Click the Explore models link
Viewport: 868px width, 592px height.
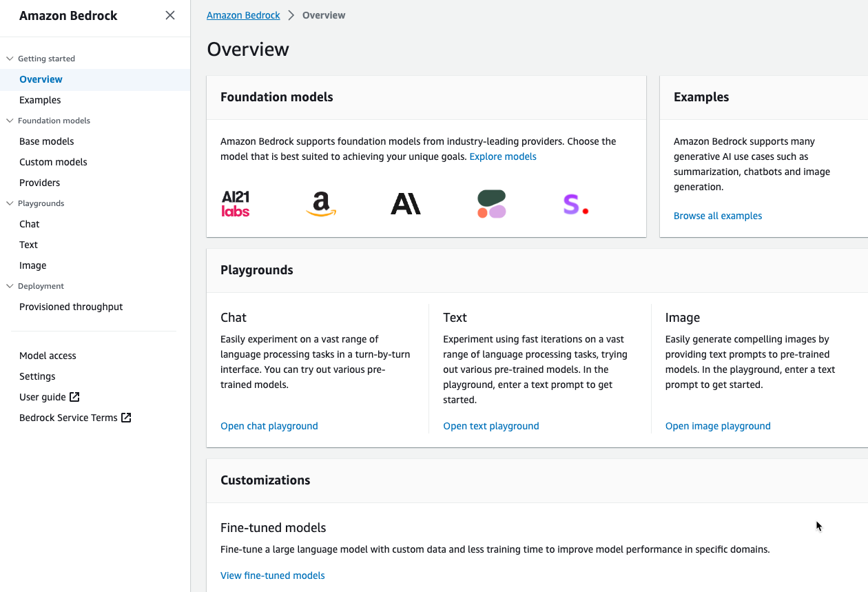pos(503,156)
